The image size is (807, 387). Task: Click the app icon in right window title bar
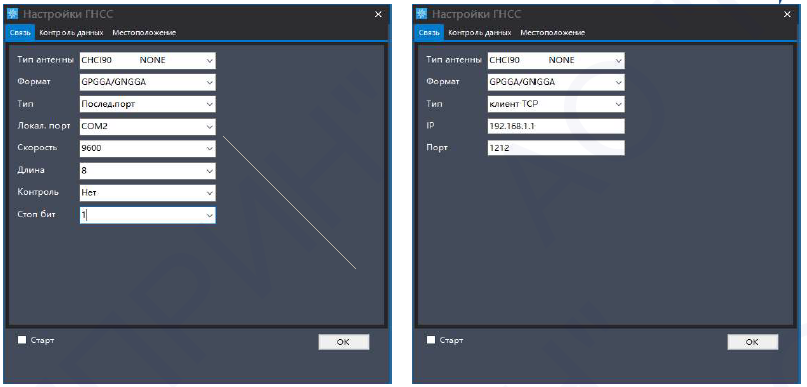421,14
